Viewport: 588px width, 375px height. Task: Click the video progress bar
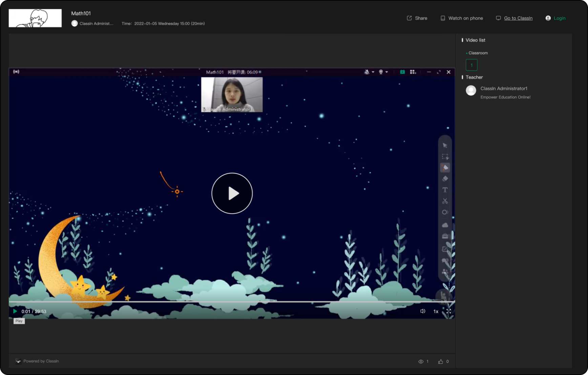pos(232,301)
